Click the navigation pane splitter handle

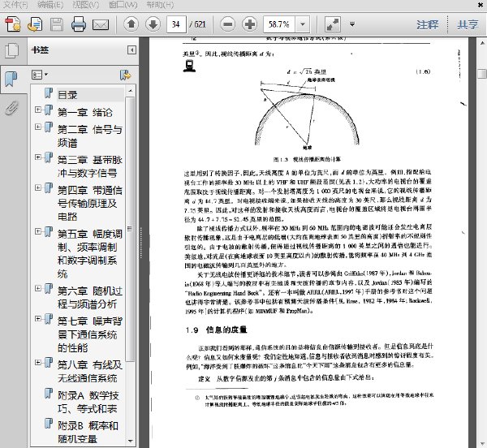(x=140, y=243)
